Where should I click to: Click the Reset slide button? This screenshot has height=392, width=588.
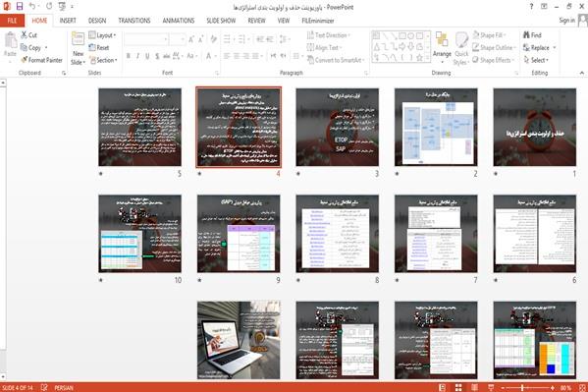[99, 48]
